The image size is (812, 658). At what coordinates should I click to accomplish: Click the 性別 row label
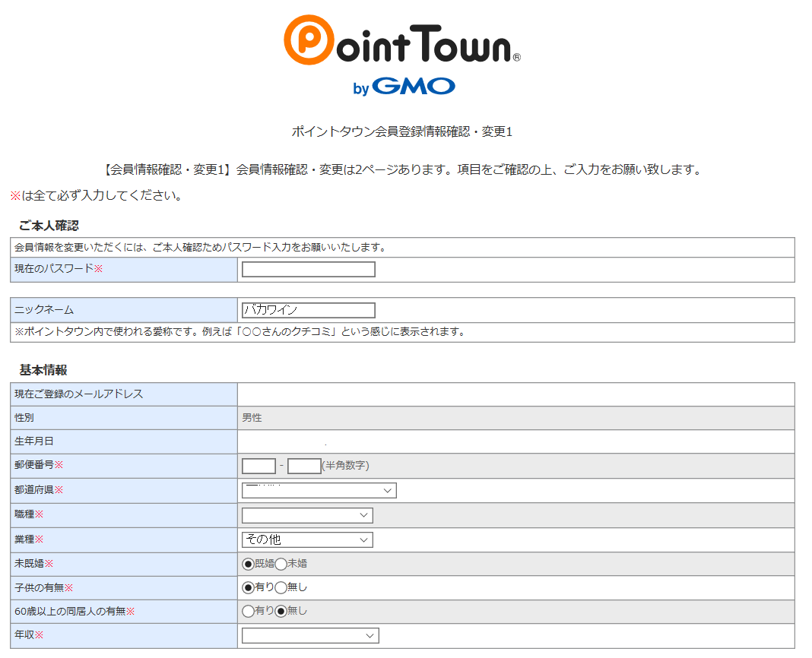[24, 417]
